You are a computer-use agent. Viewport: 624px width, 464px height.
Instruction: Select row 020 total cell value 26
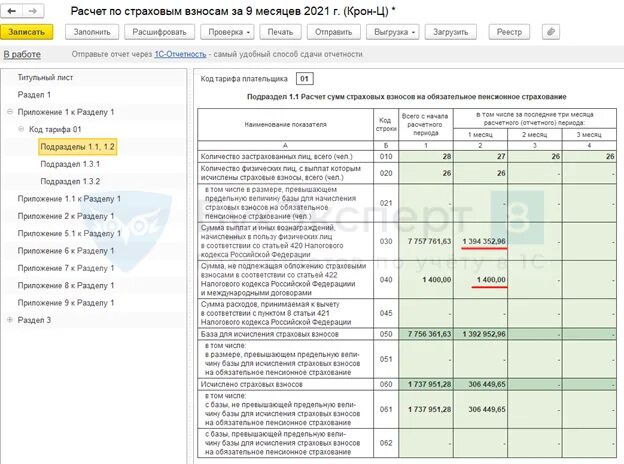click(426, 173)
